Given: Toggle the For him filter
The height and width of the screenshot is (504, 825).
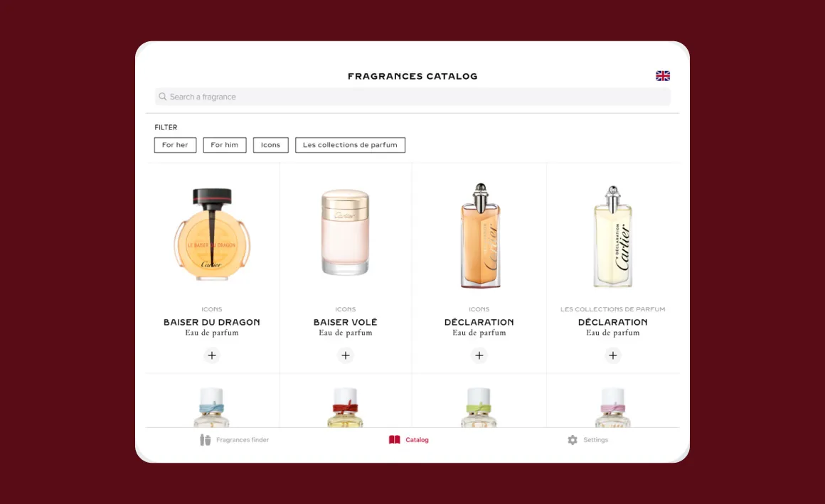Looking at the screenshot, I should (225, 145).
